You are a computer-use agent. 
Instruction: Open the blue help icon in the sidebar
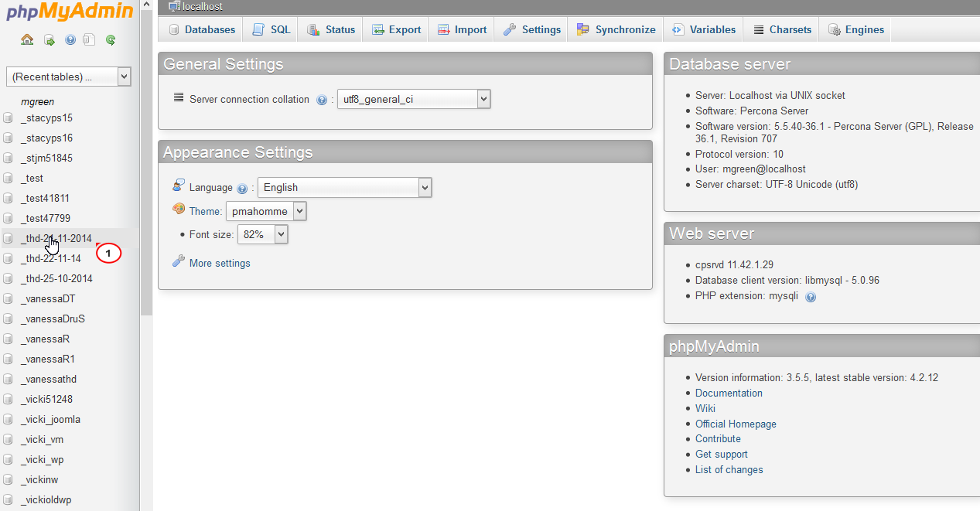click(70, 39)
